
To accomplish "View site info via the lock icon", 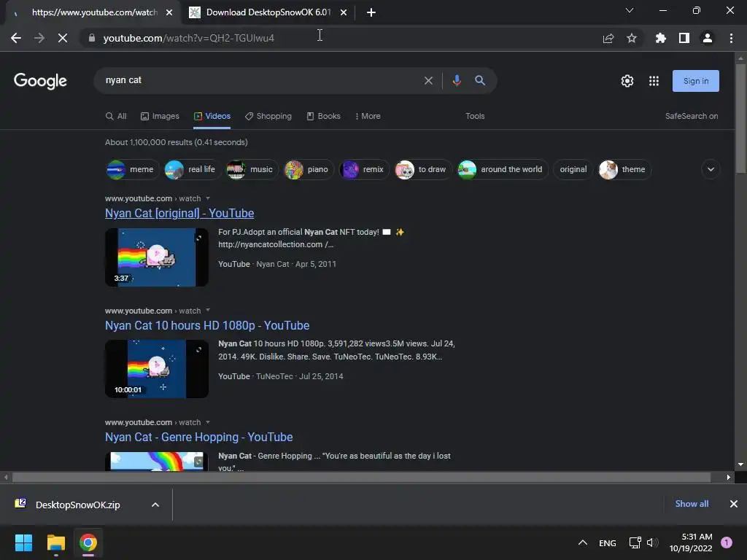I will [92, 38].
